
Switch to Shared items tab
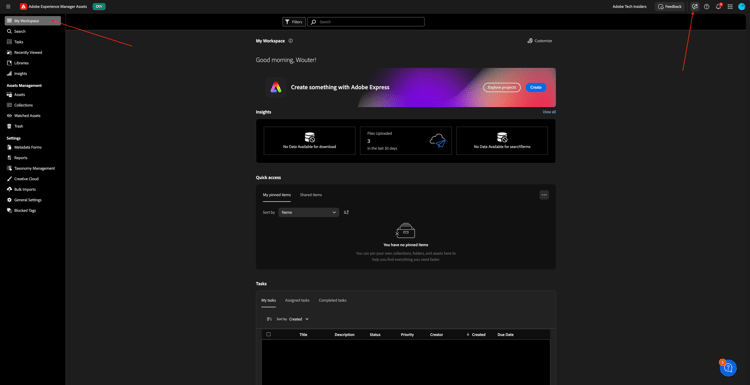311,195
